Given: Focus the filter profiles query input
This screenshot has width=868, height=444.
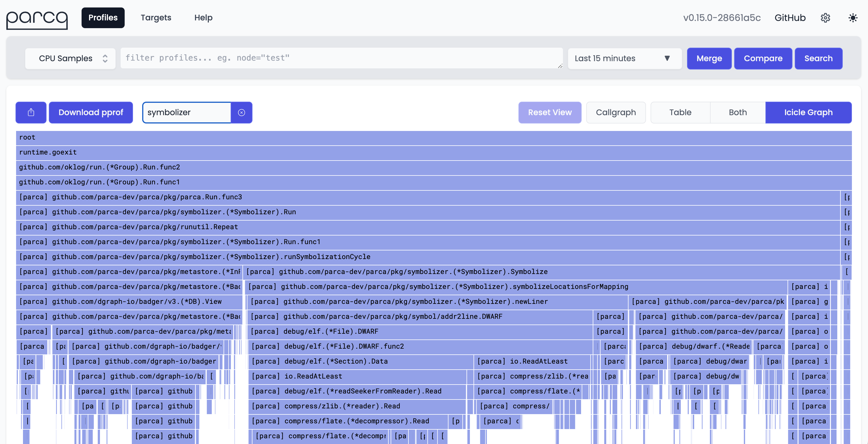Looking at the screenshot, I should click(342, 58).
